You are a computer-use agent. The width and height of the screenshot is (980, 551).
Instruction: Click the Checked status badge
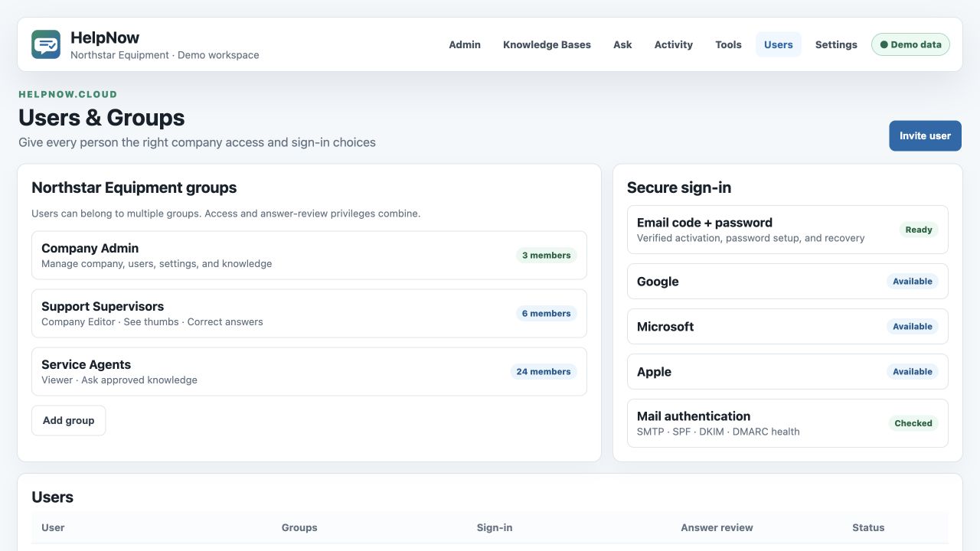point(913,423)
